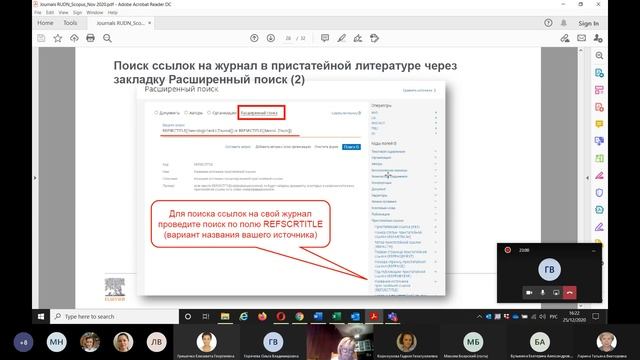The width and height of the screenshot is (640, 360).
Task: Open the Find text magnifier tool
Action: (x=107, y=38)
